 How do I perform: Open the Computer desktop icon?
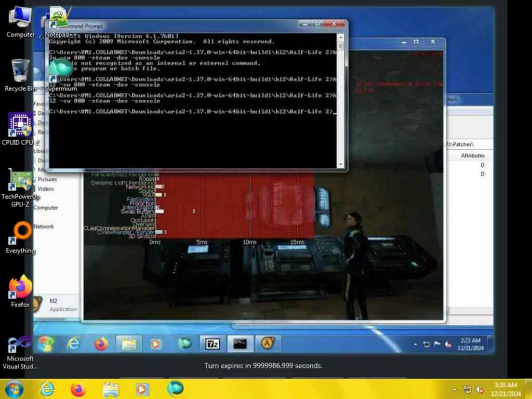tap(20, 21)
